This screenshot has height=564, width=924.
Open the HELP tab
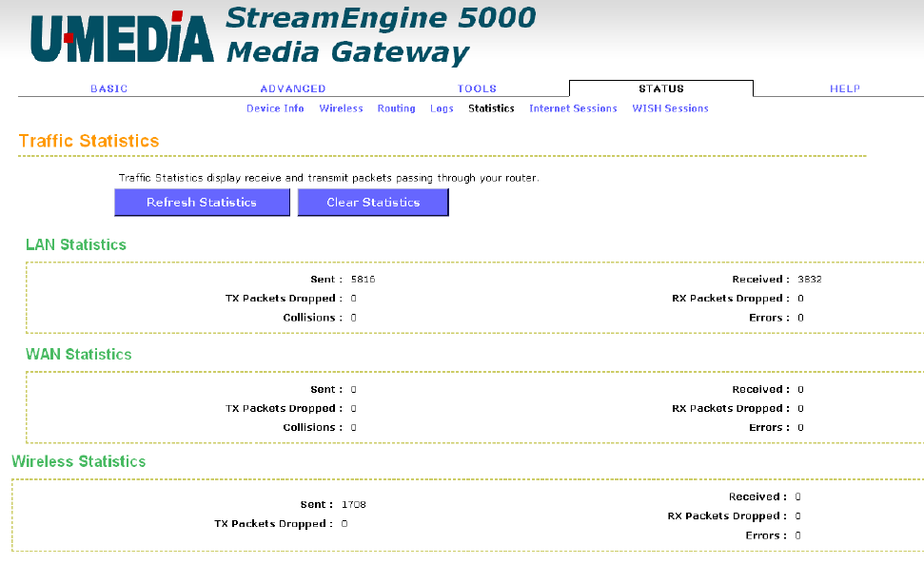point(845,88)
